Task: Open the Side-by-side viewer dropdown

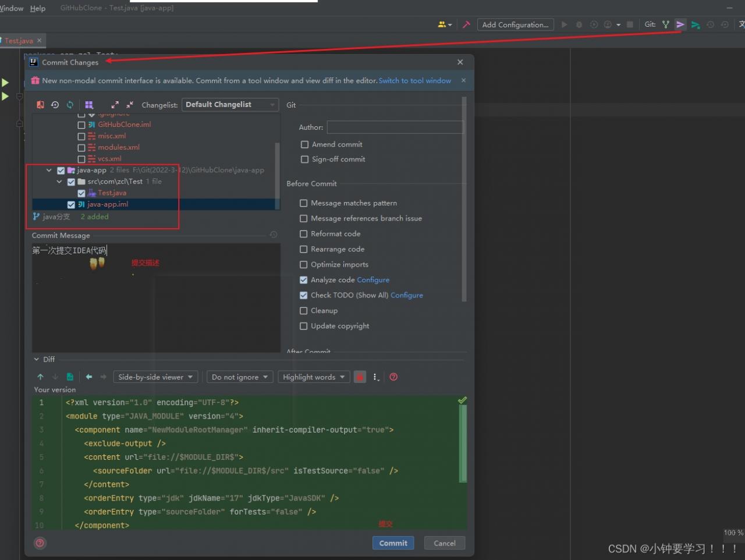Action: (x=156, y=377)
